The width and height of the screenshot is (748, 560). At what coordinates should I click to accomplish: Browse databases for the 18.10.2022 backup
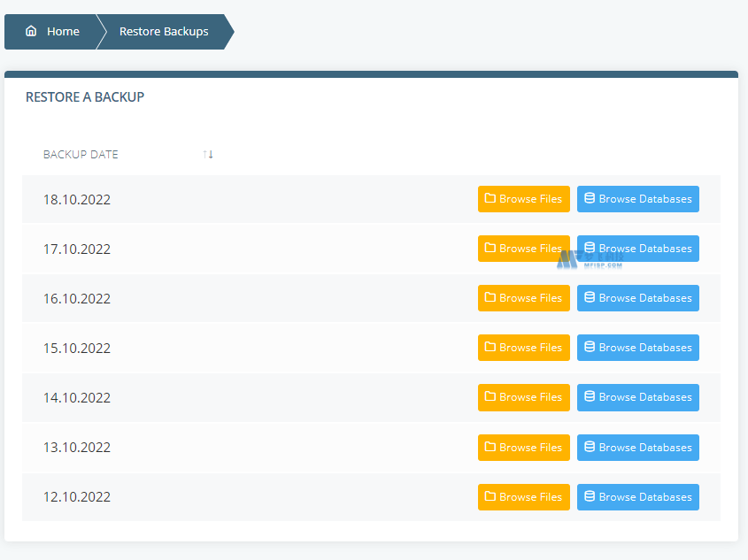pyautogui.click(x=637, y=199)
